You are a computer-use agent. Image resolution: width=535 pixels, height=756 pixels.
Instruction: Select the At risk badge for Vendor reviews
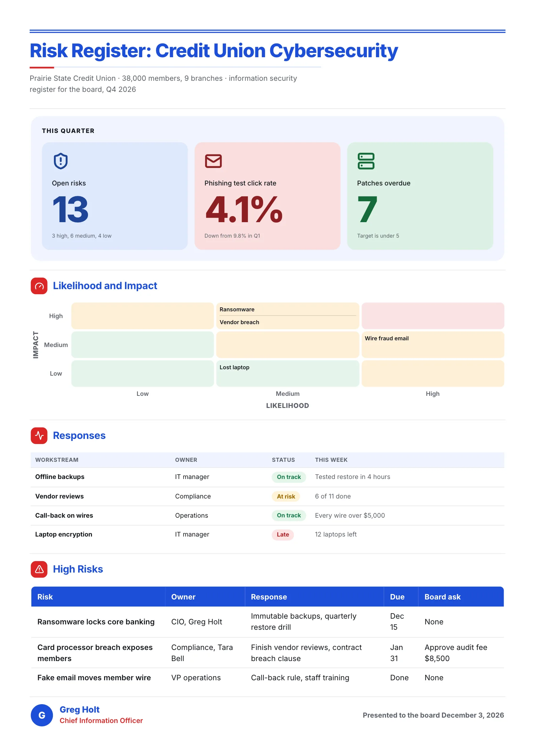pyautogui.click(x=286, y=496)
